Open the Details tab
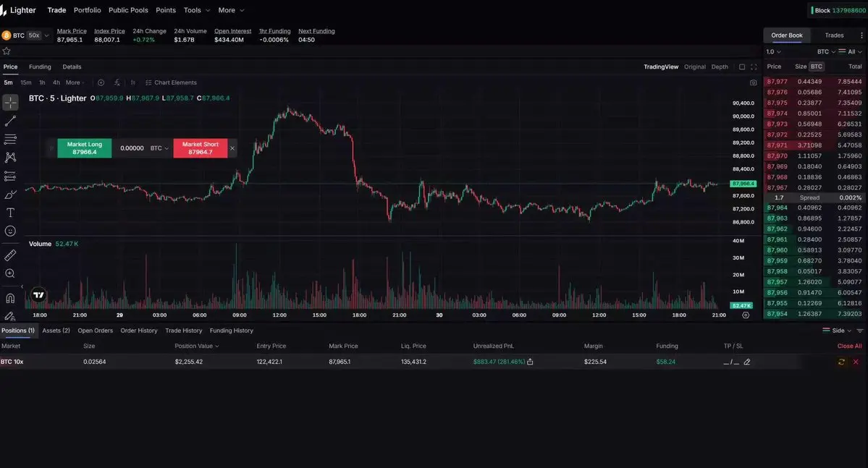868x468 pixels. [72, 67]
